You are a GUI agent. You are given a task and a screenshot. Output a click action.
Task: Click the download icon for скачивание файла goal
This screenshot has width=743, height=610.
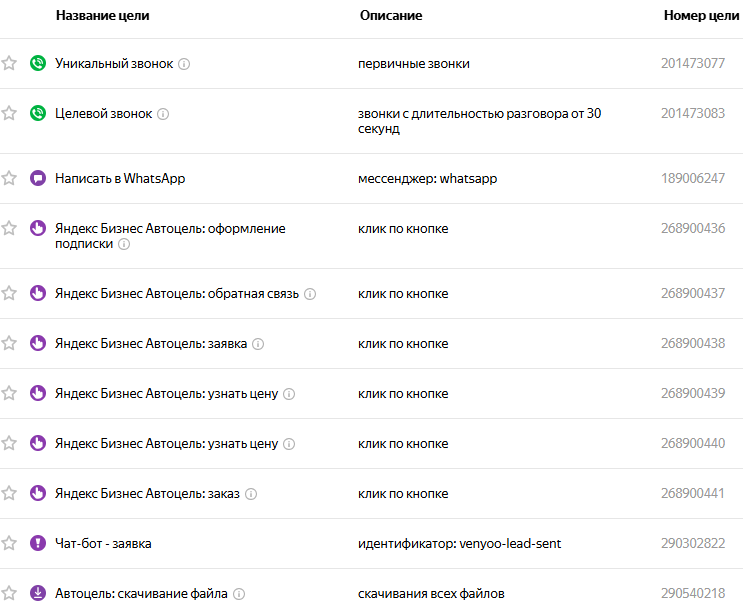38,593
